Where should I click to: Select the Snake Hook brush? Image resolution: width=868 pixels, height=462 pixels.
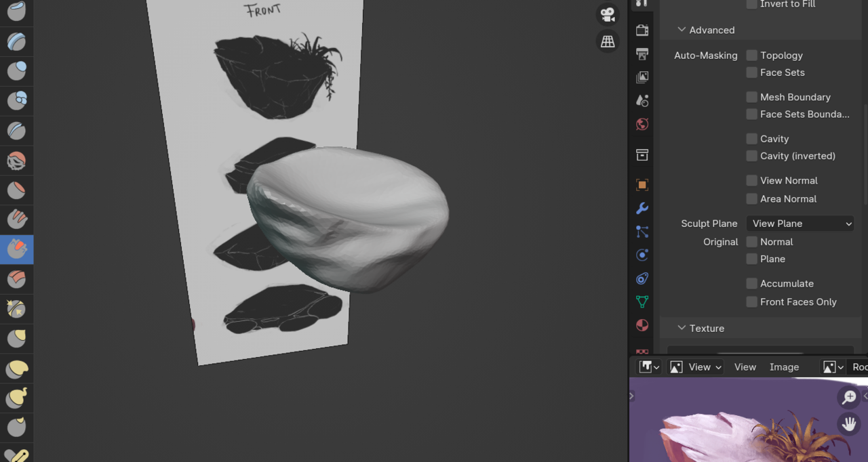pos(16,398)
